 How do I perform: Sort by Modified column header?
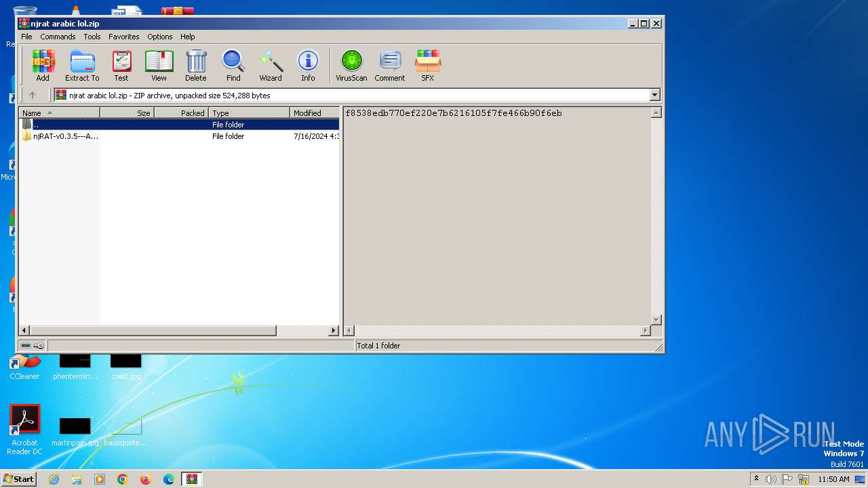[x=315, y=113]
